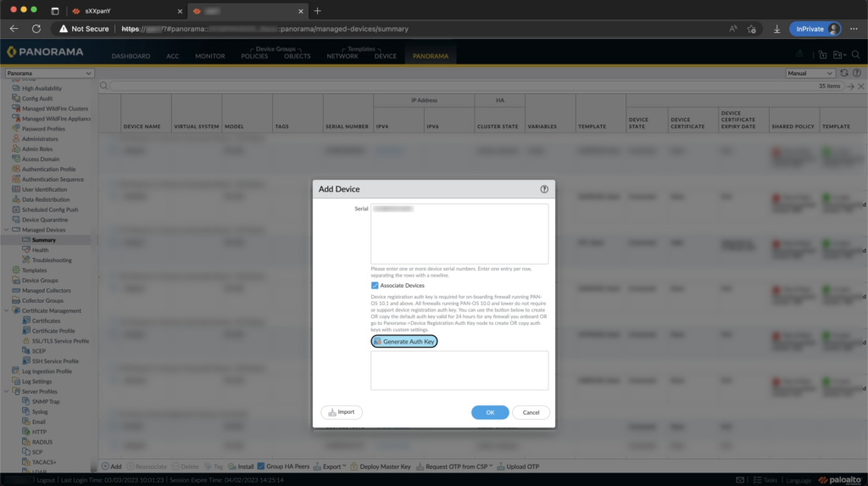Viewport: 868px width, 486px height.
Task: Open Health under Managed Devices
Action: click(x=40, y=250)
